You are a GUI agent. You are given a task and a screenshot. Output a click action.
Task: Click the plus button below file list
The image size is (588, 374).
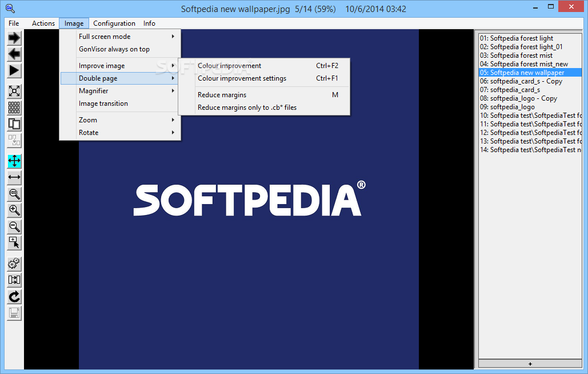[530, 364]
